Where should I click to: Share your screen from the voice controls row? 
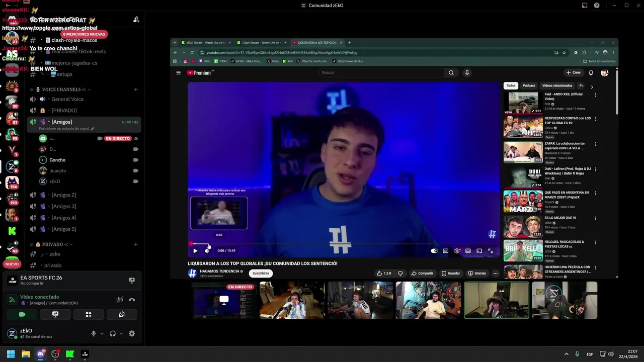[55, 314]
